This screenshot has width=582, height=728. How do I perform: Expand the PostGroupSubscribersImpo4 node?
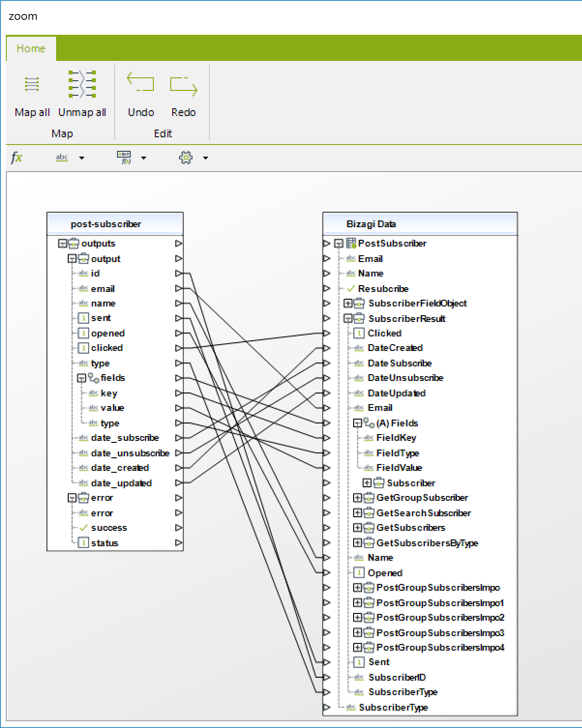click(x=357, y=648)
